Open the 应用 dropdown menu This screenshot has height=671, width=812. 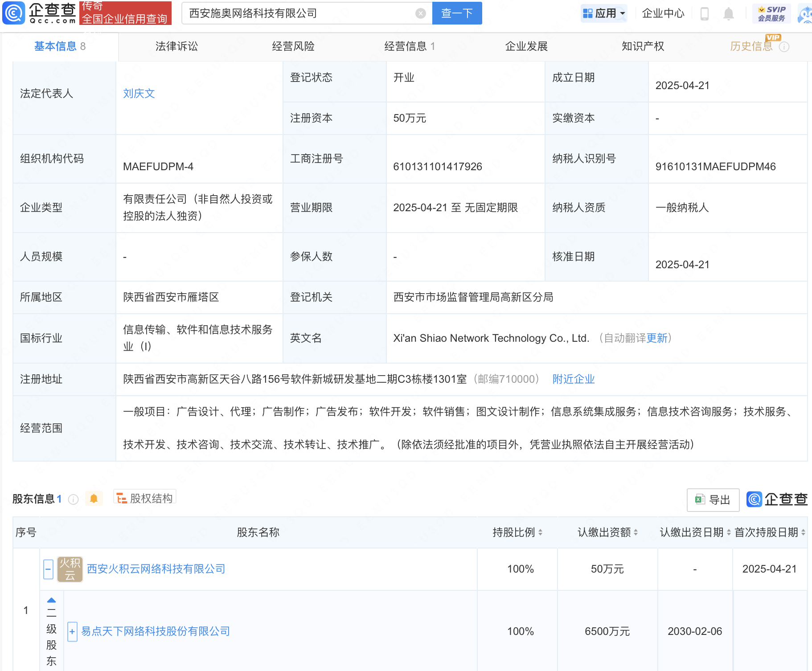click(604, 13)
